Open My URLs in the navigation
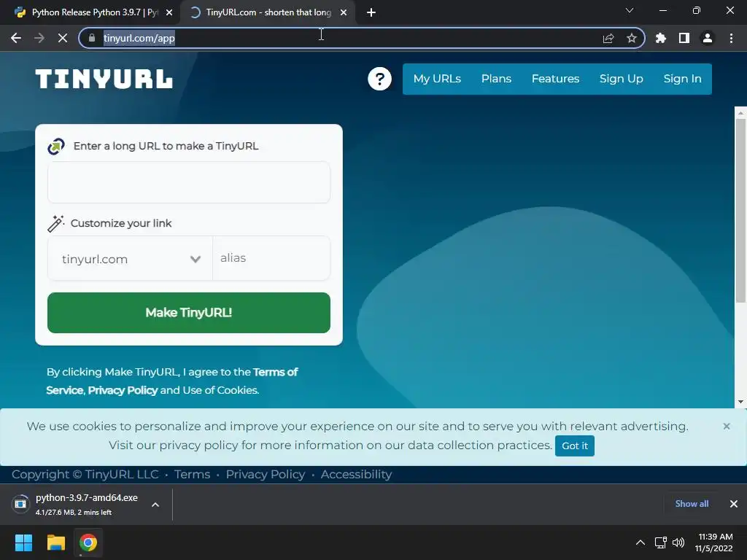The height and width of the screenshot is (560, 747). point(438,79)
